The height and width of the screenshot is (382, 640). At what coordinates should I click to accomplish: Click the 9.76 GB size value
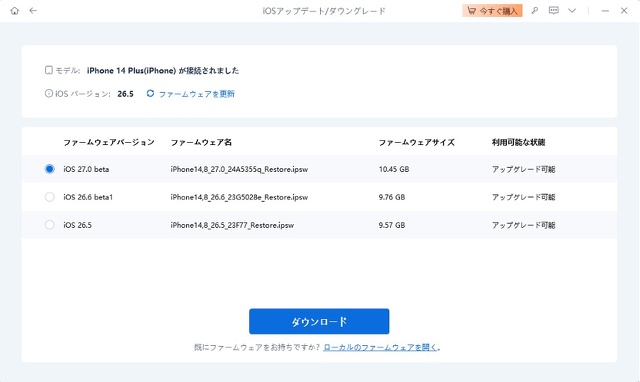pyautogui.click(x=392, y=197)
